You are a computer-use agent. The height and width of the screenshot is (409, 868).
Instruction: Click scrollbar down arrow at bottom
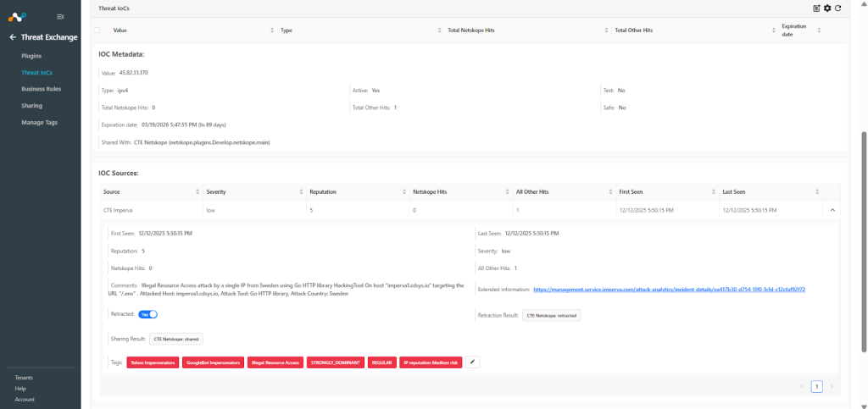tap(865, 406)
